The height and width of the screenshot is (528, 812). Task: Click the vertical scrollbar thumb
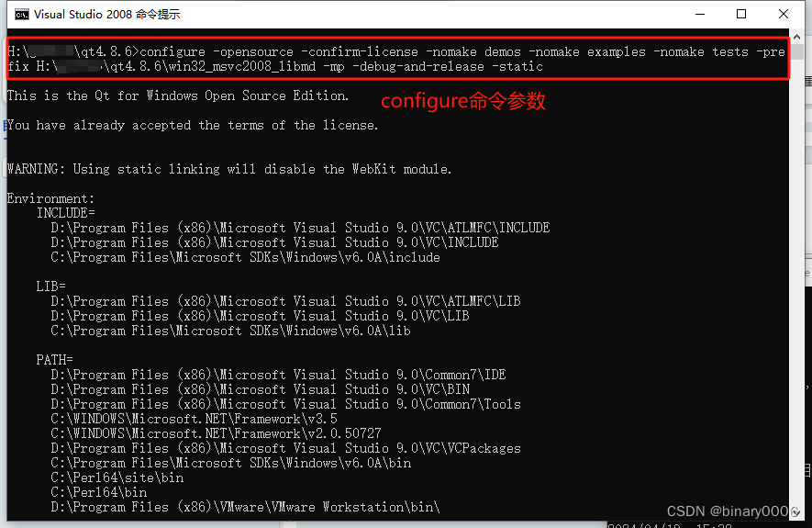pyautogui.click(x=796, y=51)
